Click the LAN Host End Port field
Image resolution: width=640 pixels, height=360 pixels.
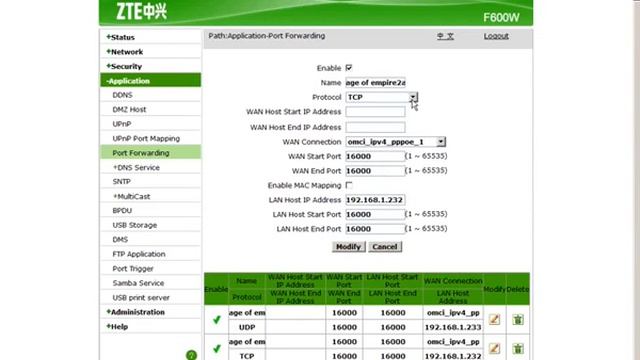[375, 229]
